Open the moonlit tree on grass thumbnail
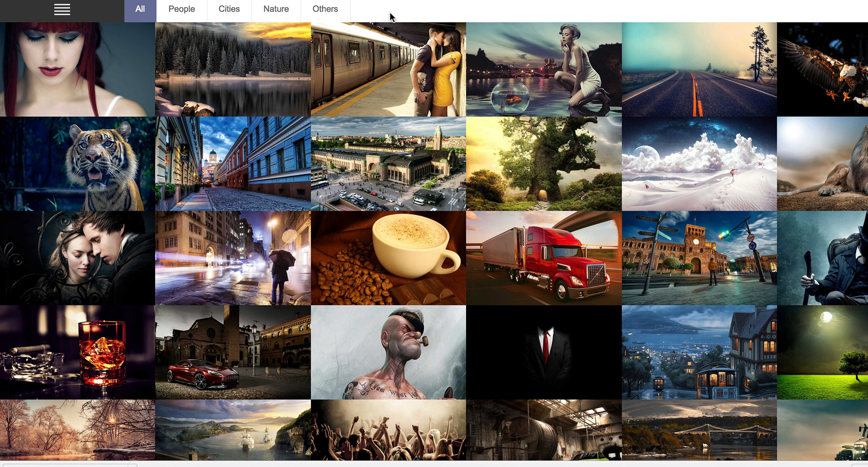The width and height of the screenshot is (868, 467). (x=823, y=352)
